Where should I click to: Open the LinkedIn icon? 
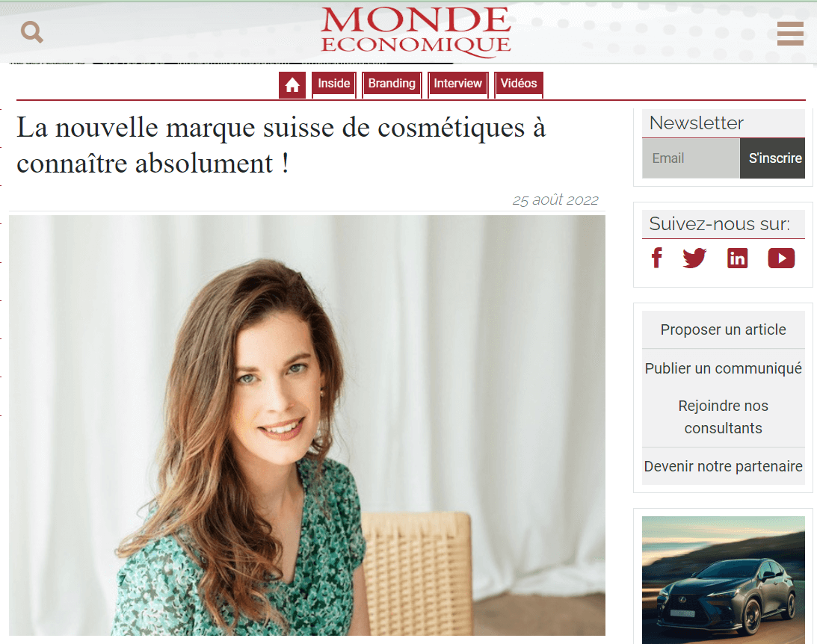point(737,258)
